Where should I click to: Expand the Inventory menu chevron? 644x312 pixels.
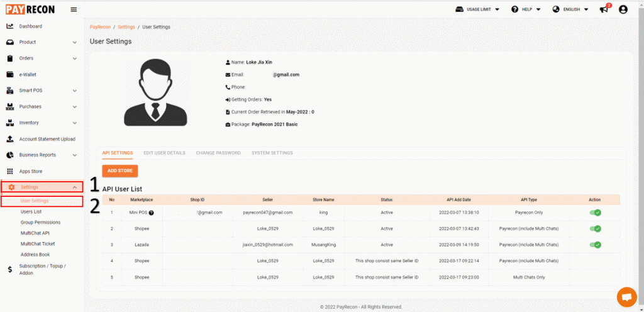75,123
